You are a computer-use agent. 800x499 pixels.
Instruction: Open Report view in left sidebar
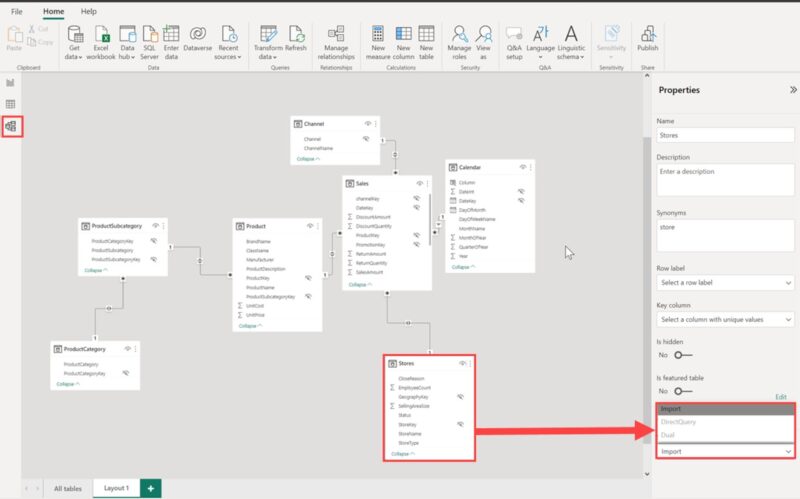(x=11, y=82)
